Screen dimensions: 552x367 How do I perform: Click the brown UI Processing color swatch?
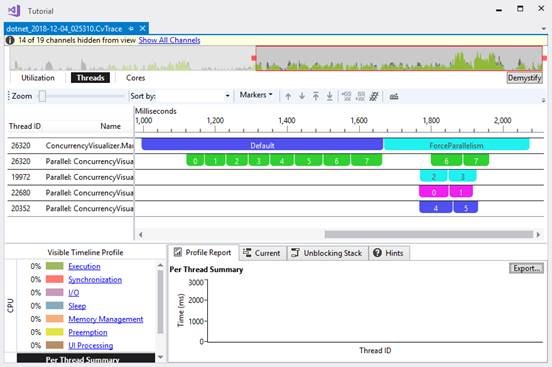click(55, 345)
